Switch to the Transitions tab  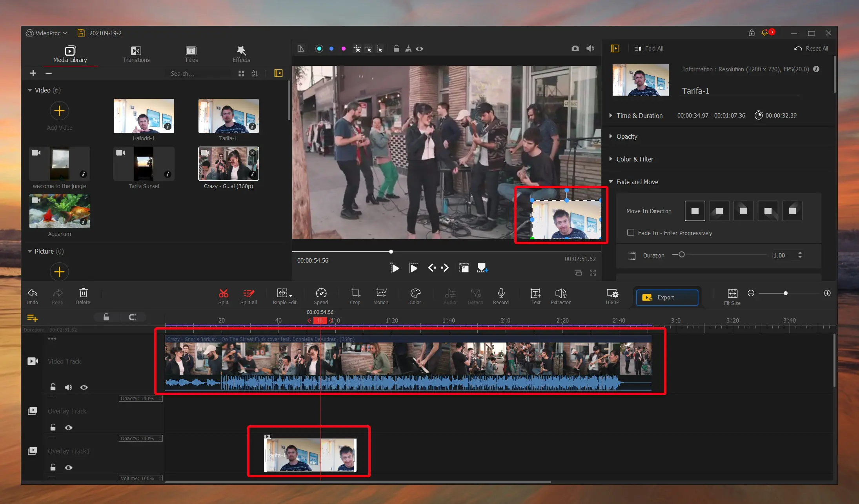click(x=136, y=54)
